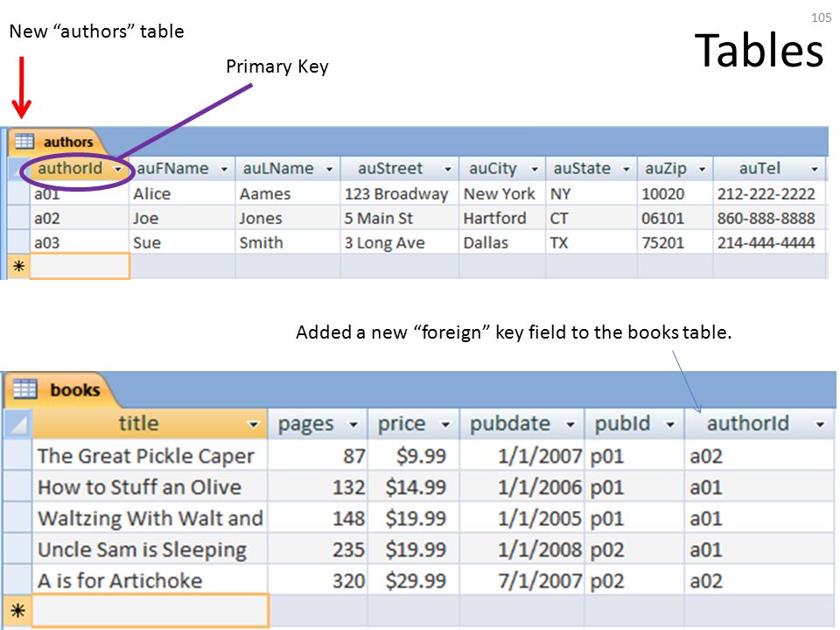Open the pubId column dropdown arrow

click(670, 425)
